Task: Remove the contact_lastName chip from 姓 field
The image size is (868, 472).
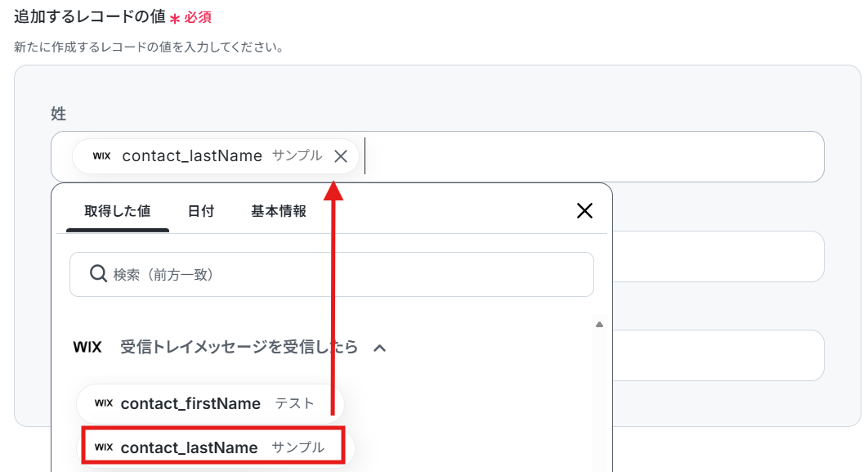Action: tap(341, 156)
